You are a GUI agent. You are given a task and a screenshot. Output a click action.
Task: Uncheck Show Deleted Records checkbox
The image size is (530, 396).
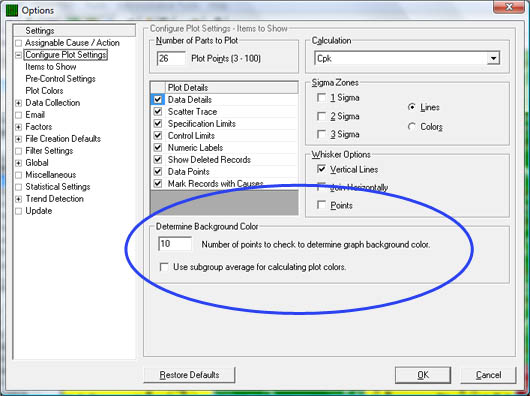pyautogui.click(x=158, y=159)
